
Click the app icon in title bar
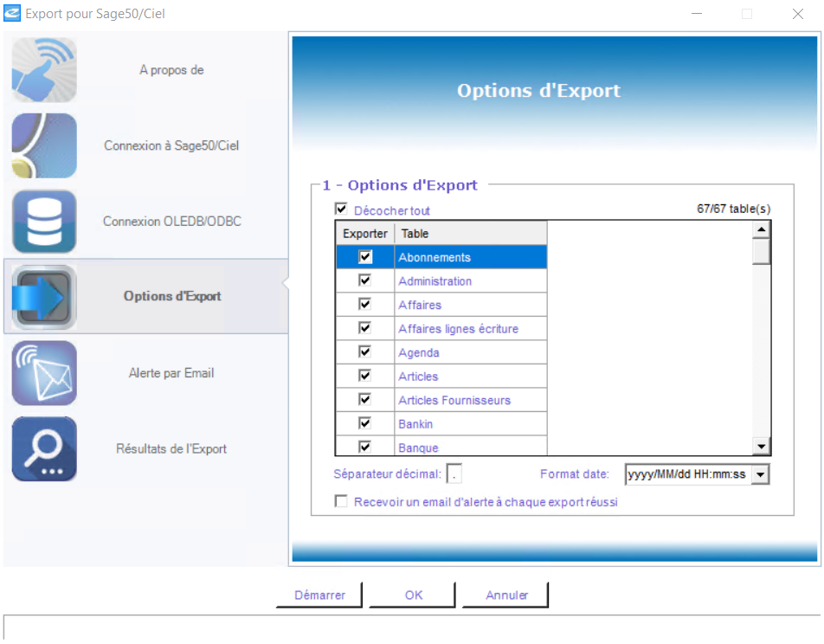click(12, 14)
